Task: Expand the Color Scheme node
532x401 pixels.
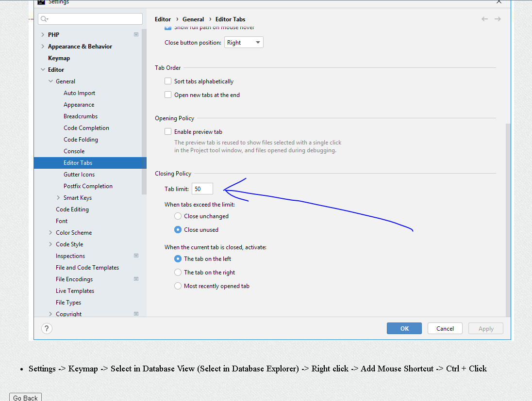Action: (51, 233)
